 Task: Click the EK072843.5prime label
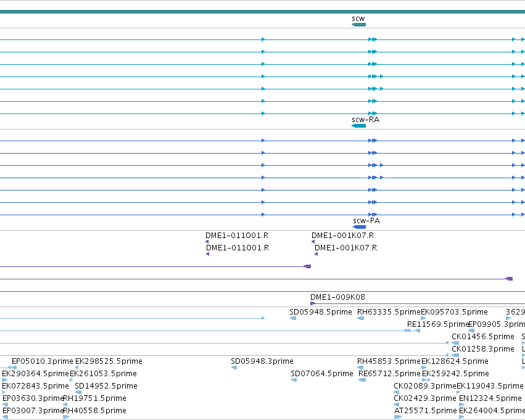click(35, 386)
